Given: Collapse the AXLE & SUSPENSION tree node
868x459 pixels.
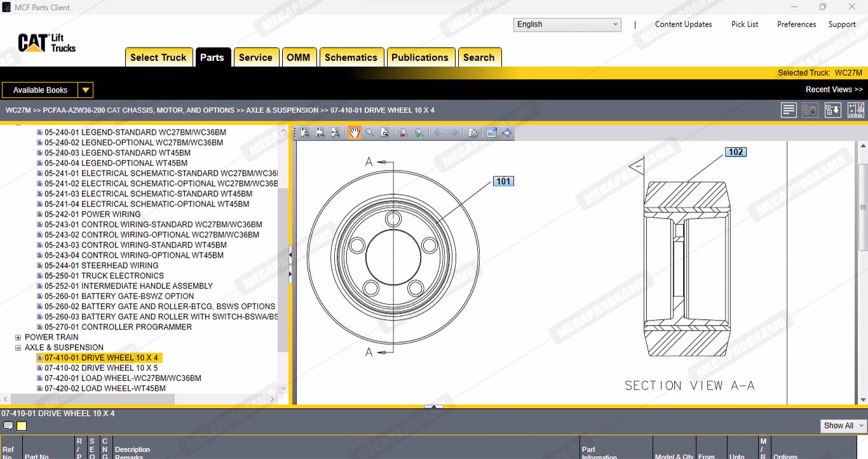Looking at the screenshot, I should (18, 348).
